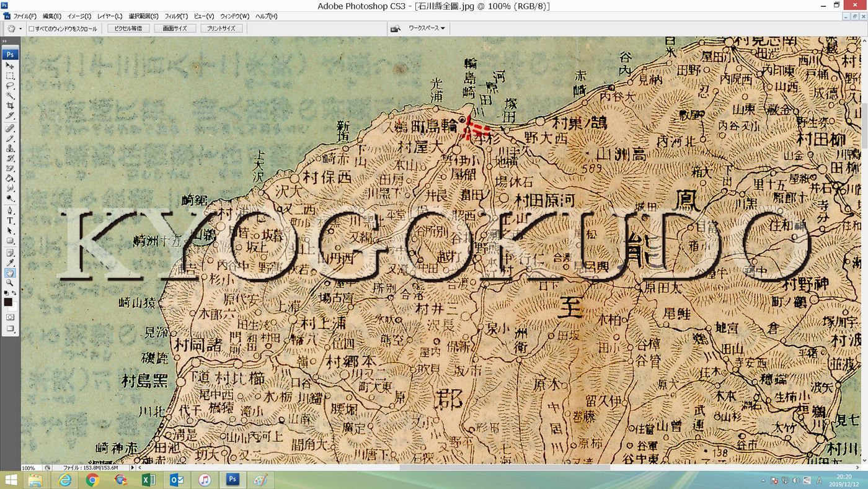Open the イメージ(I) menu
Viewport: 868px width, 489px height.
79,16
